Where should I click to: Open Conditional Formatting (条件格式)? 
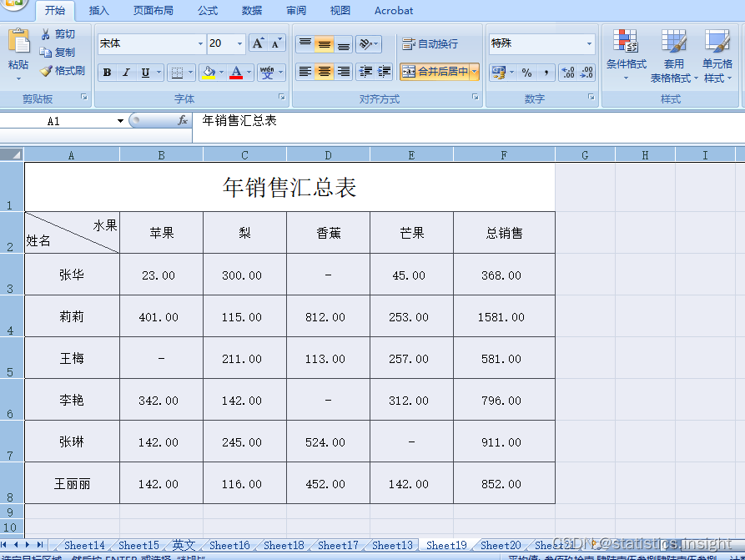tap(627, 55)
